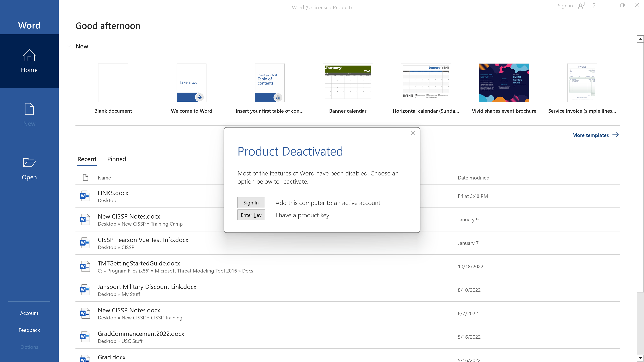Click the Home icon in sidebar
The height and width of the screenshot is (362, 644).
pos(29,55)
